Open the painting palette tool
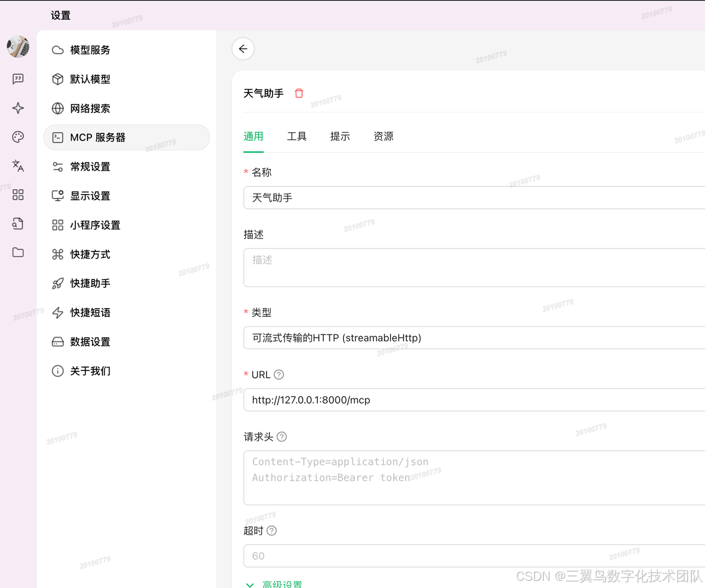Screen dimensions: 705x588 [18, 137]
